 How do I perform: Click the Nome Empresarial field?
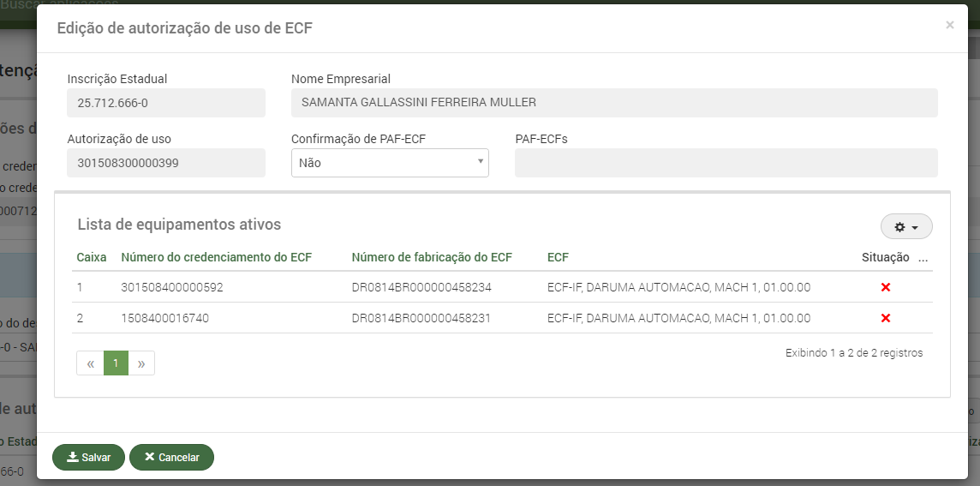(613, 103)
